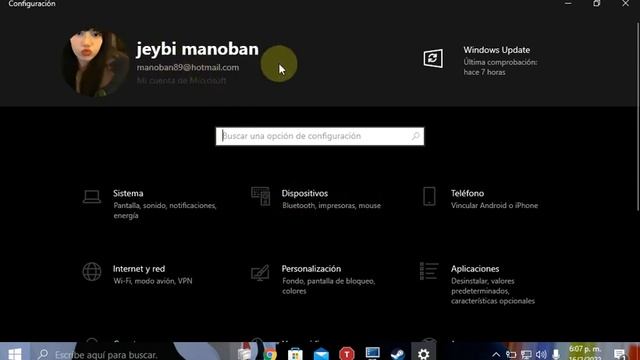Open the Windows Start menu

[x=15, y=353]
